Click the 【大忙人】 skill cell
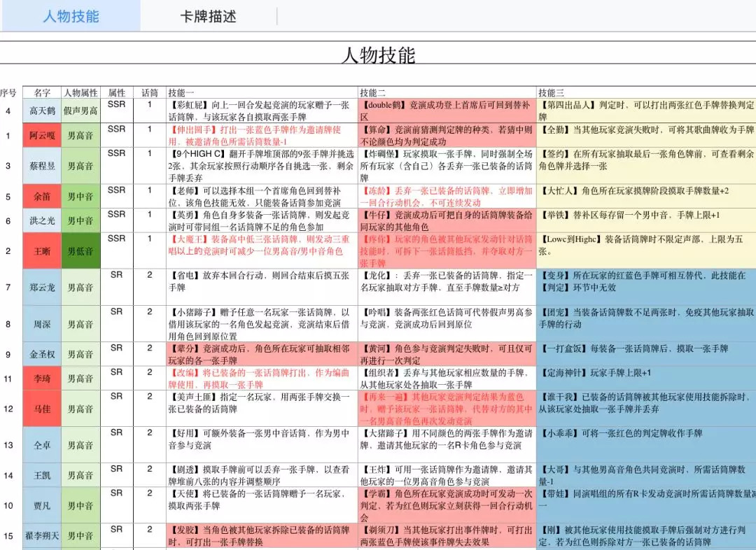756x550 pixels. point(646,196)
